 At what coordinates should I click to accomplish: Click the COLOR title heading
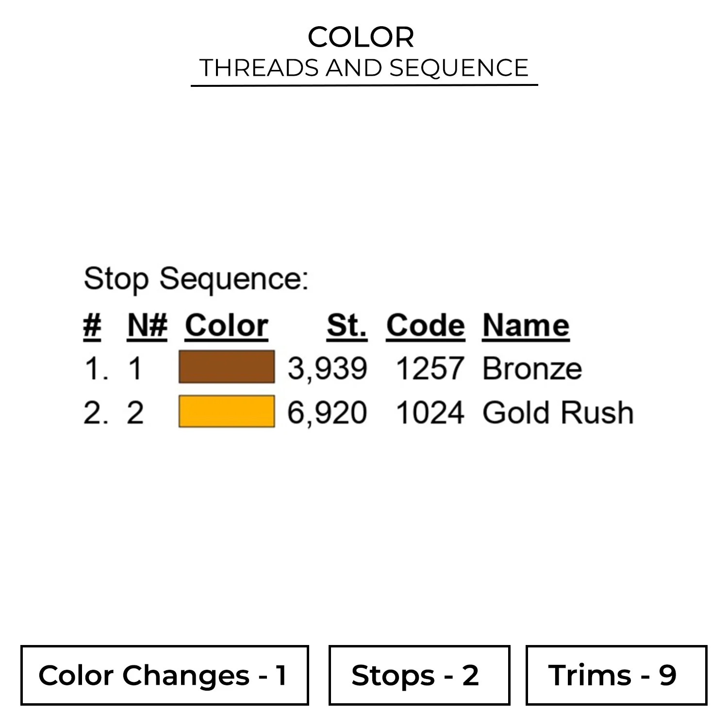(361, 37)
